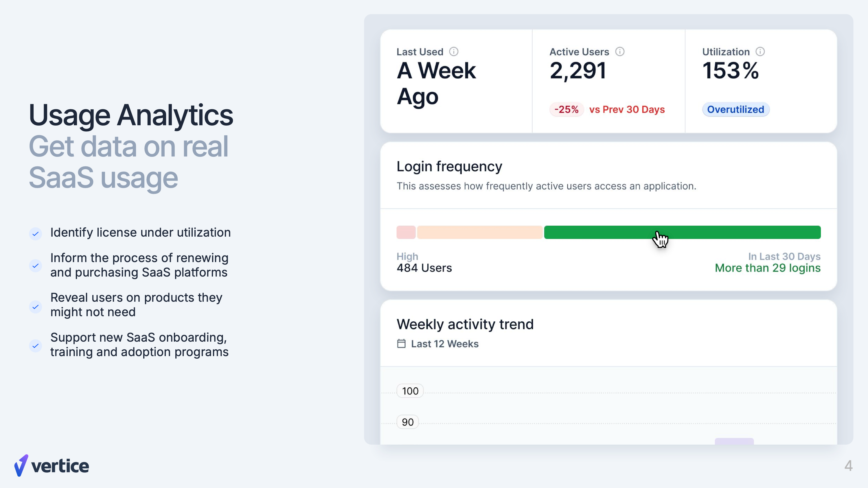The width and height of the screenshot is (868, 488).
Task: Click checkmark beside Identify license under utilization
Action: (x=35, y=233)
